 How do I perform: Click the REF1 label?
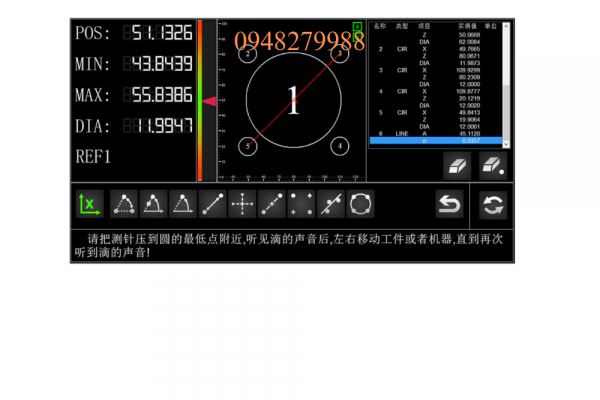[93, 157]
